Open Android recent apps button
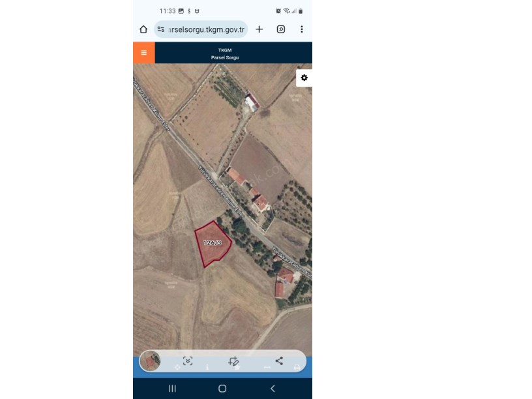The width and height of the screenshot is (532, 399). tap(172, 389)
